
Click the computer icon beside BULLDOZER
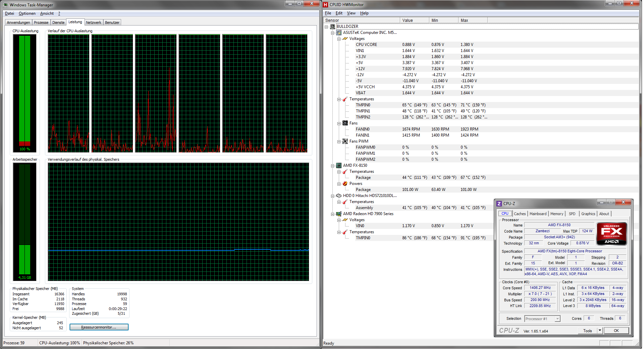(x=332, y=27)
